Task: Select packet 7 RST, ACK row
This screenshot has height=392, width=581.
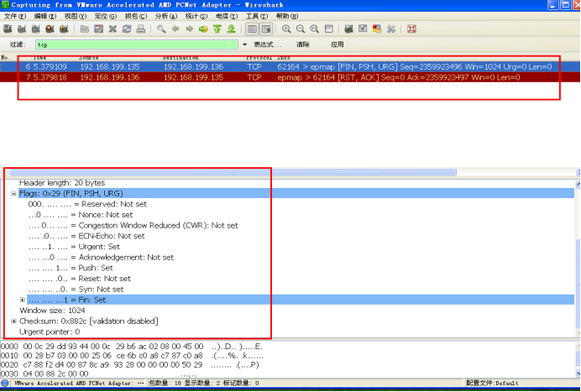Action: click(290, 77)
